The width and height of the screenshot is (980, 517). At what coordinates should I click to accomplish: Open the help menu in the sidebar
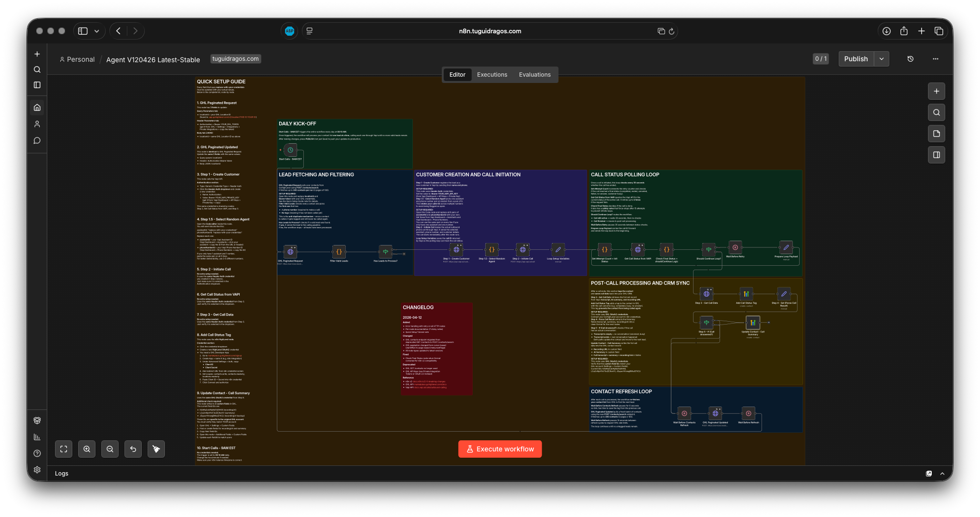coord(37,453)
